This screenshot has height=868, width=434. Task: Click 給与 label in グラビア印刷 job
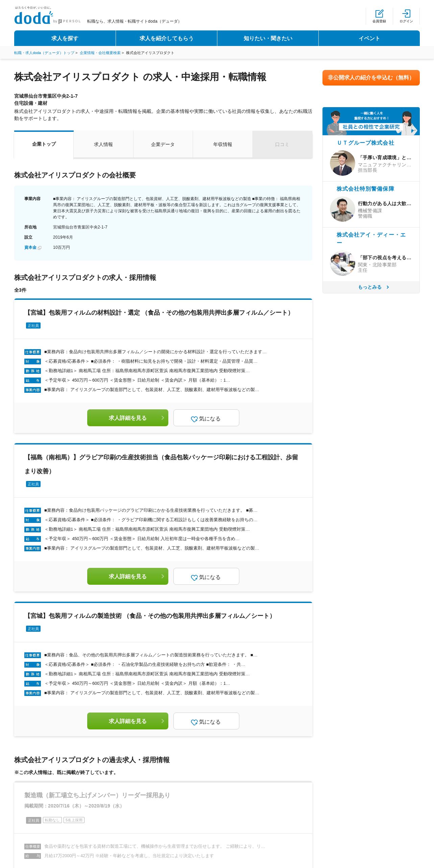pos(32,539)
